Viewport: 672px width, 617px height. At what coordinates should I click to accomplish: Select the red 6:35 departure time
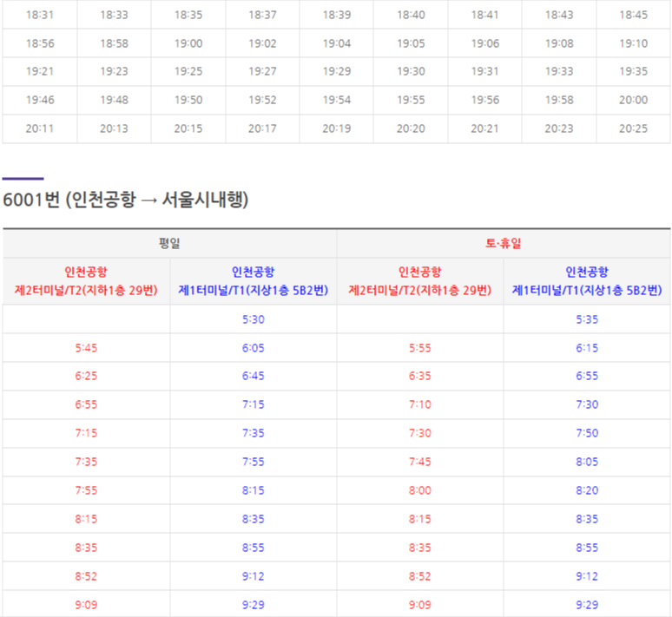tap(419, 376)
